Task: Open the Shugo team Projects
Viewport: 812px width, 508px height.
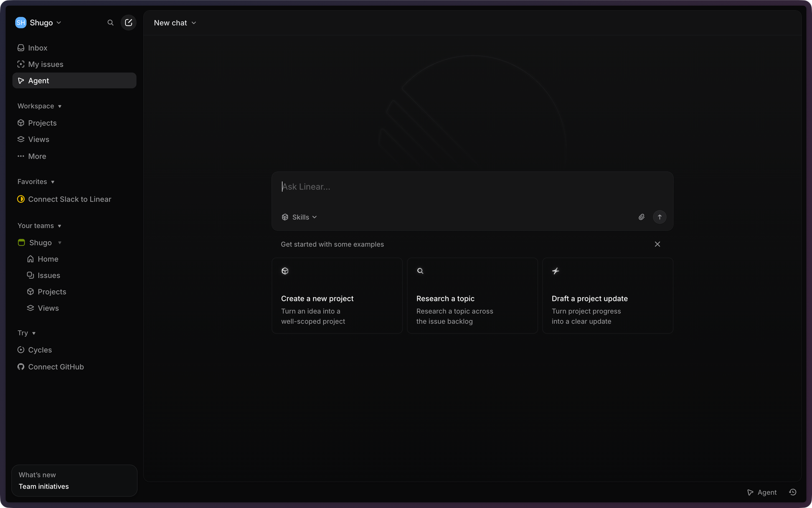Action: 79,292
